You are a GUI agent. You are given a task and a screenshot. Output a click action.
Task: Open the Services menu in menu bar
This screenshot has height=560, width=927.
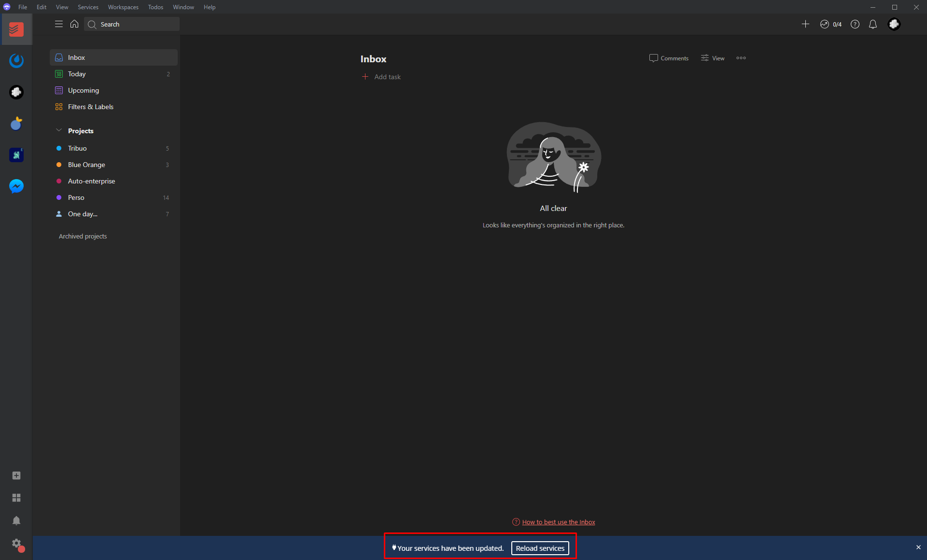point(87,7)
